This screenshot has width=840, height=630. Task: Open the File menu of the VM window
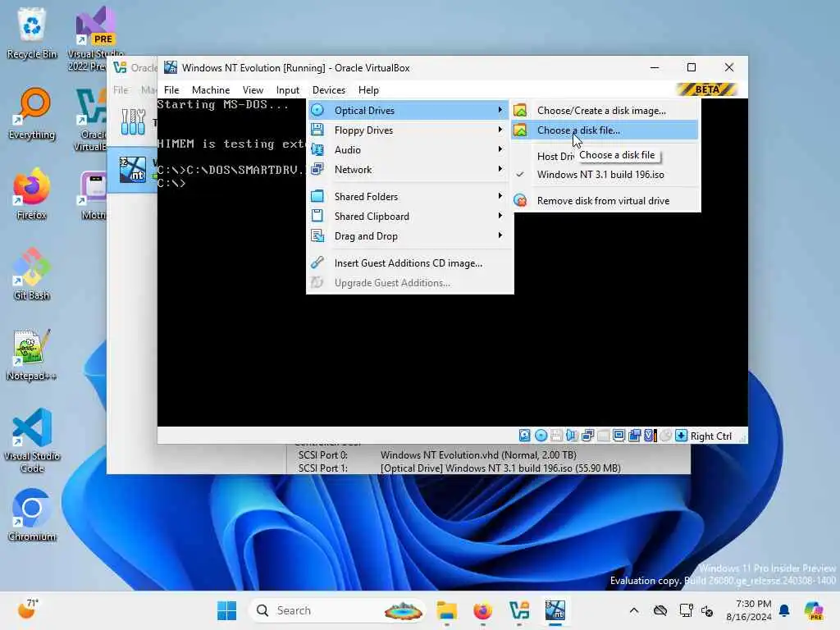click(x=171, y=90)
